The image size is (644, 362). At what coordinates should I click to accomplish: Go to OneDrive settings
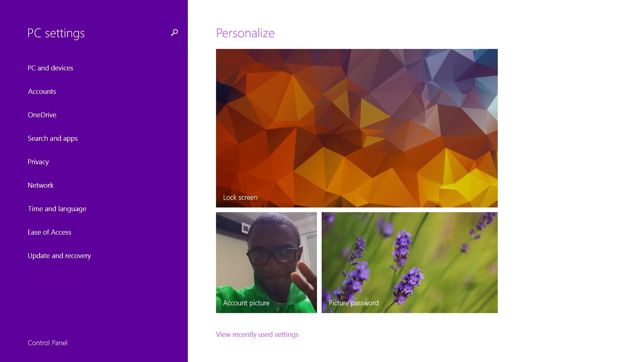pos(42,115)
